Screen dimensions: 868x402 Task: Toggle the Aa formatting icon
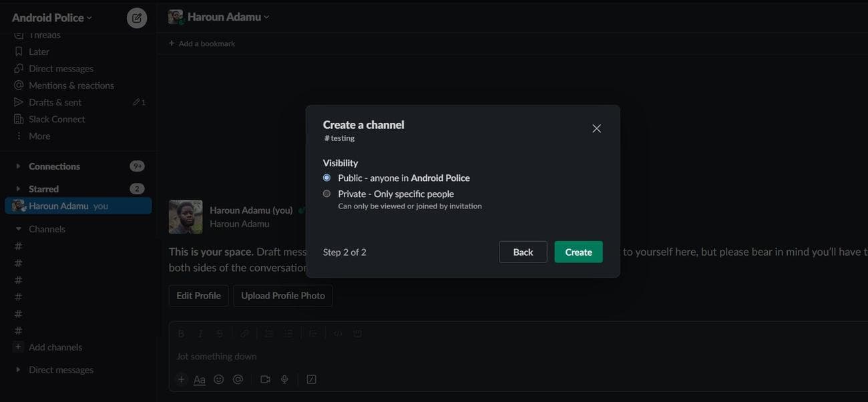point(199,379)
